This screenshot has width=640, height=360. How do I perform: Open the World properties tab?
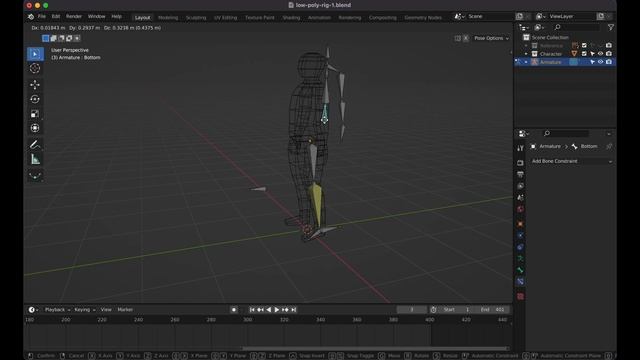coord(520,209)
